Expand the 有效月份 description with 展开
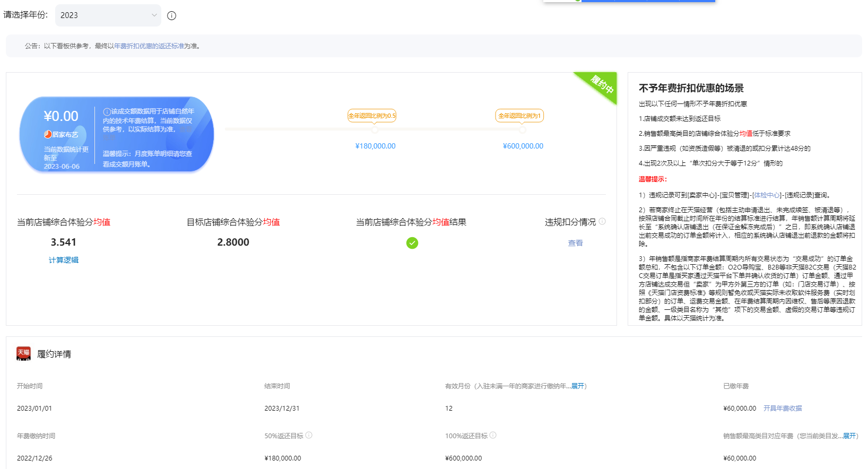Screen dimensions: 868x469 pyautogui.click(x=577, y=386)
